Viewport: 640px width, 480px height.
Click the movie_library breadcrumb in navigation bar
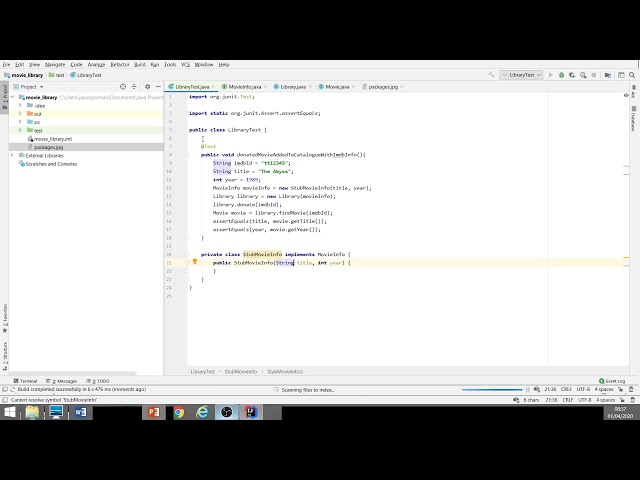pos(24,75)
